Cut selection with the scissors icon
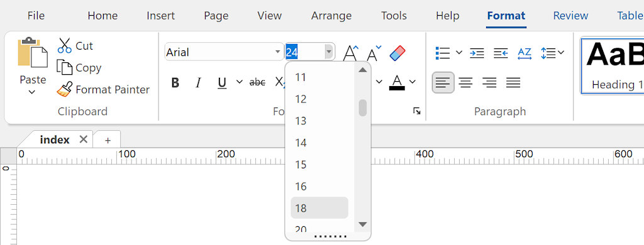The image size is (644, 245). coord(65,46)
